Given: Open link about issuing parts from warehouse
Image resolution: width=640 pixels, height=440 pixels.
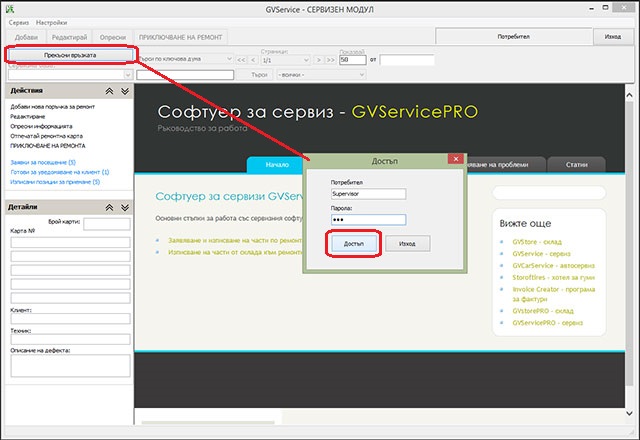Looking at the screenshot, I should click(x=235, y=252).
